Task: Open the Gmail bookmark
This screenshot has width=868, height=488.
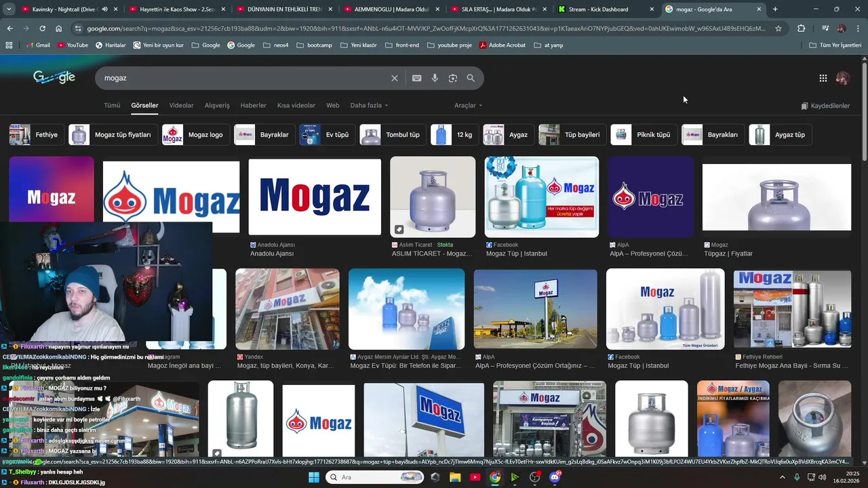Action: click(37, 45)
